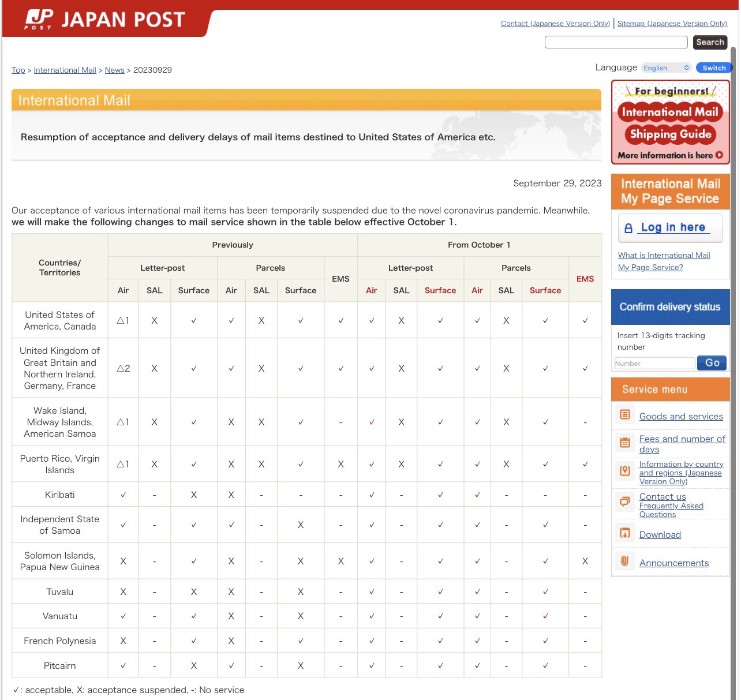Click the Search button

710,42
